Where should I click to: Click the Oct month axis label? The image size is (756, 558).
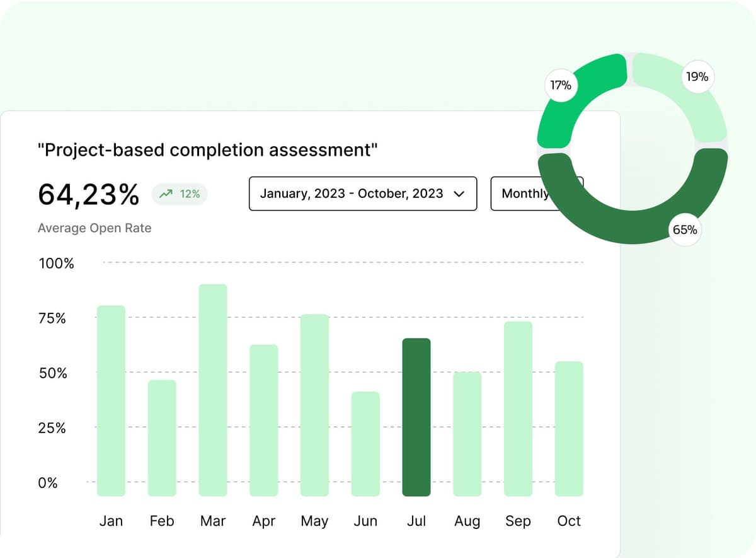click(x=569, y=521)
